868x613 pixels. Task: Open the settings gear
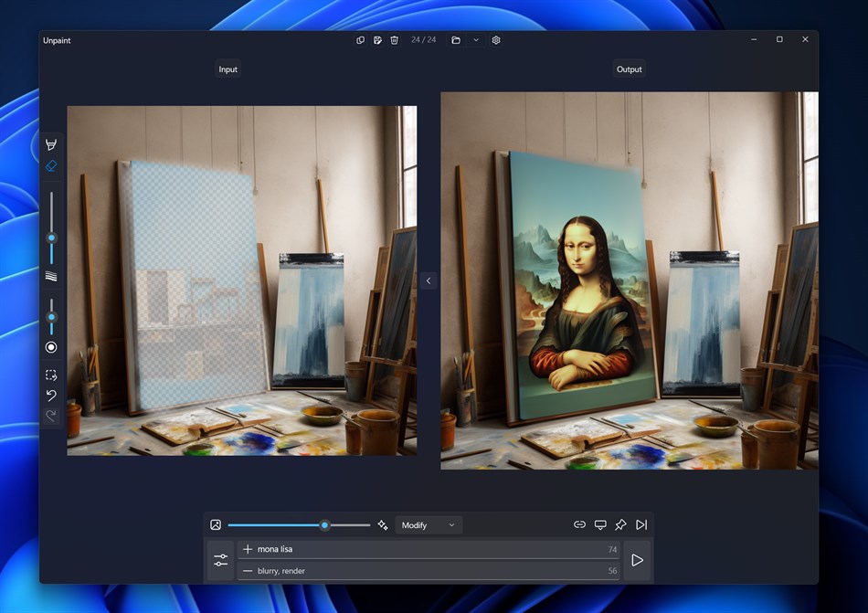pos(496,40)
